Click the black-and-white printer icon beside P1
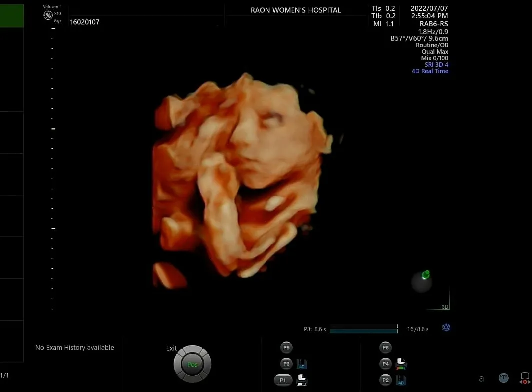532x392 pixels. tap(302, 380)
